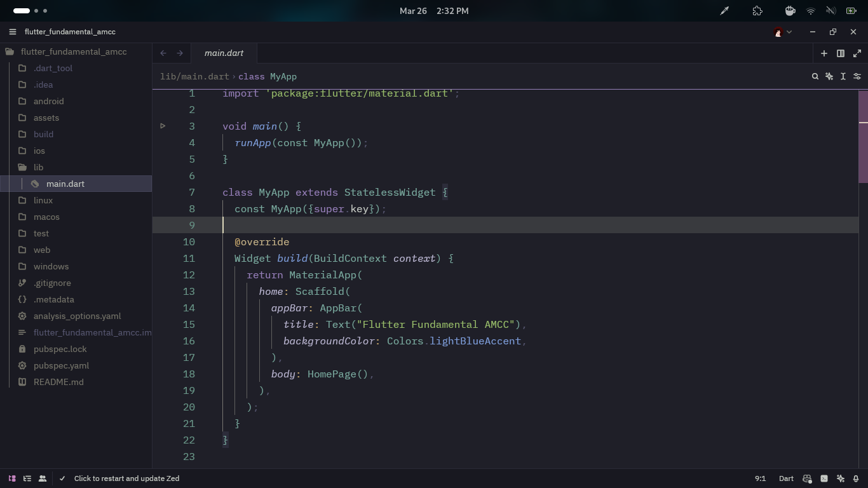The width and height of the screenshot is (868, 488).
Task: Select the main.dart editor tab
Action: point(224,53)
